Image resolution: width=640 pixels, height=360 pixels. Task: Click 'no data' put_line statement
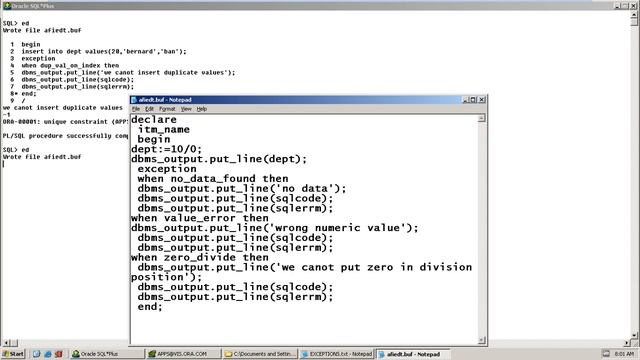pos(242,189)
